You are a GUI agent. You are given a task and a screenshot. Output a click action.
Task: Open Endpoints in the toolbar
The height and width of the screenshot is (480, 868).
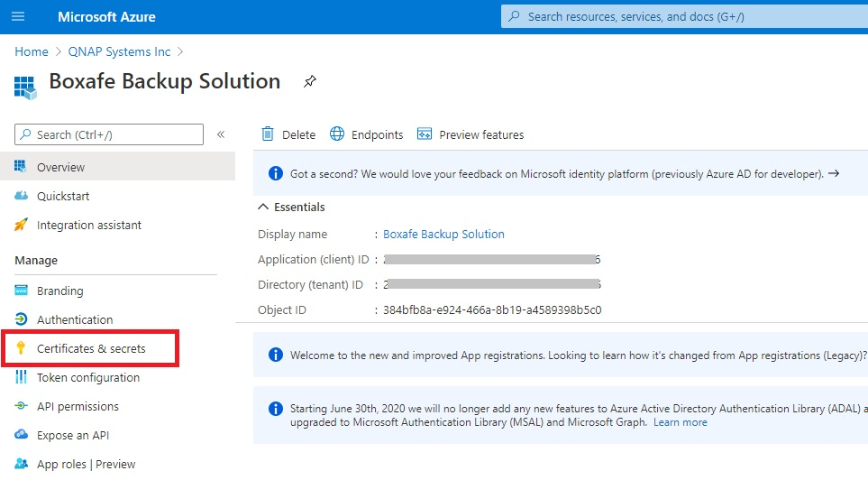pos(377,134)
